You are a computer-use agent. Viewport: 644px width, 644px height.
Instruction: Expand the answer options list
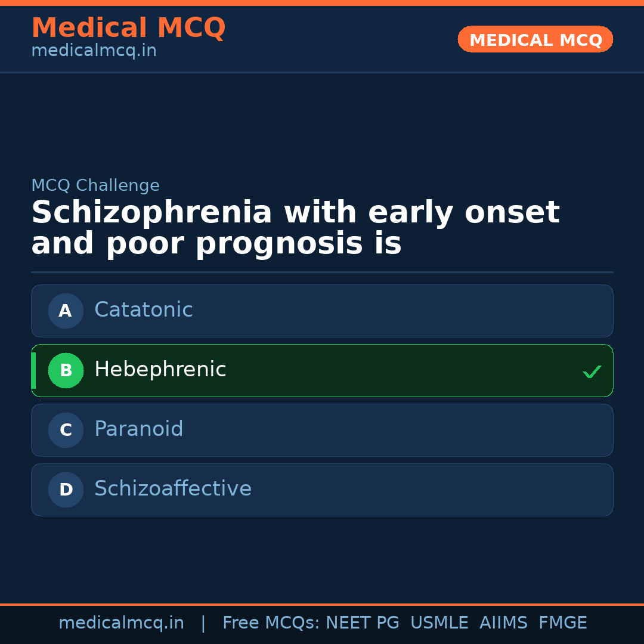coord(322,400)
